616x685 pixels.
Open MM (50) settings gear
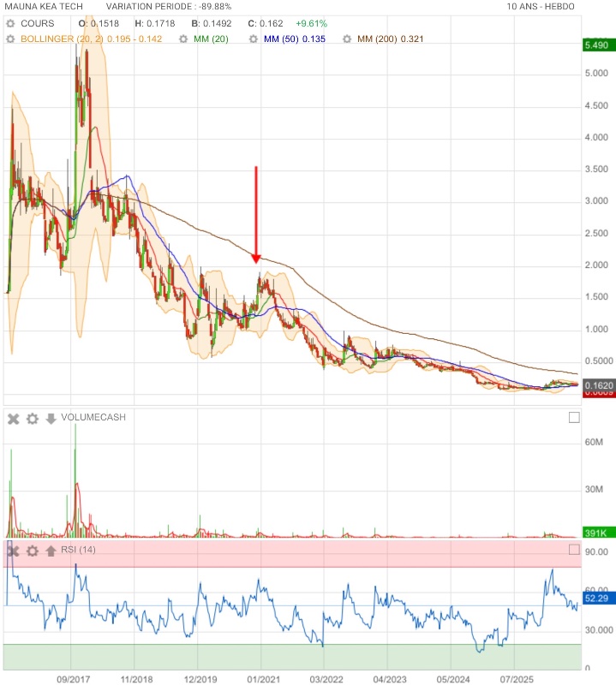(x=254, y=39)
